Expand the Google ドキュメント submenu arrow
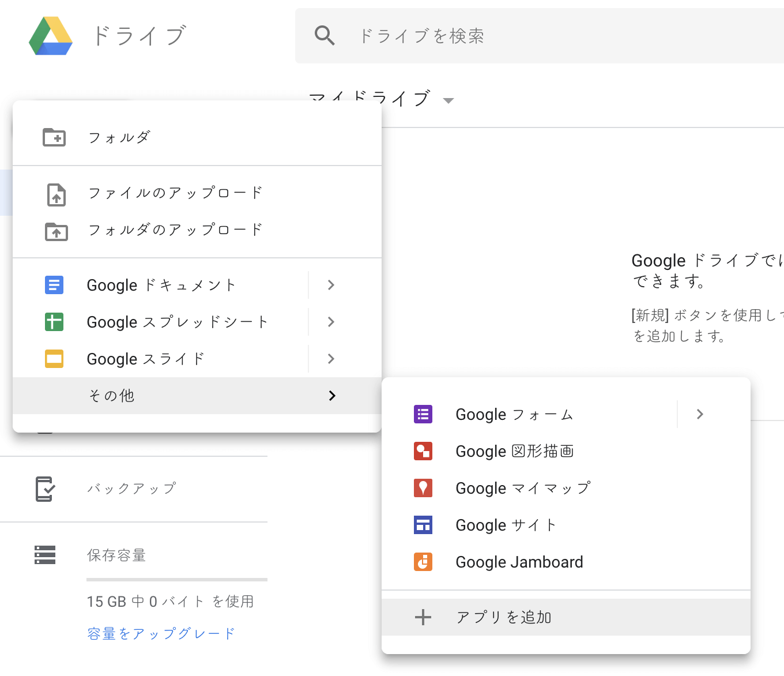 (331, 285)
